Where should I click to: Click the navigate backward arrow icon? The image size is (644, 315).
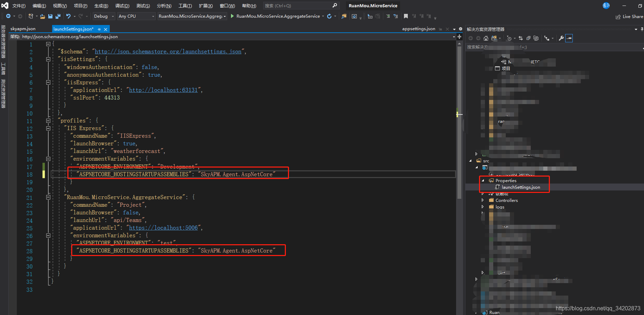tap(8, 16)
